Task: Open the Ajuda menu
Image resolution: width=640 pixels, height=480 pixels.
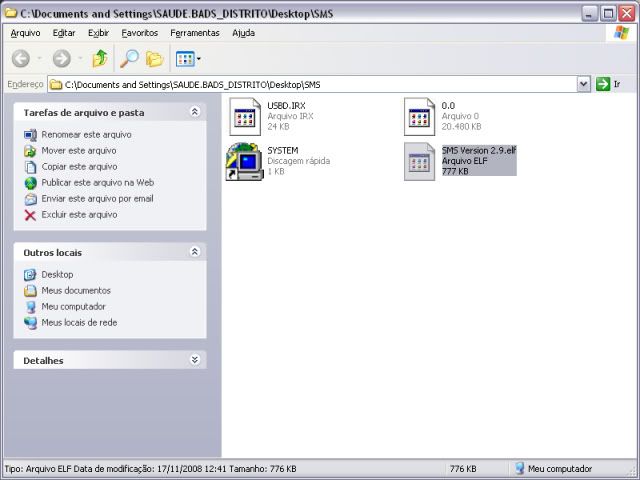Action: [243, 33]
